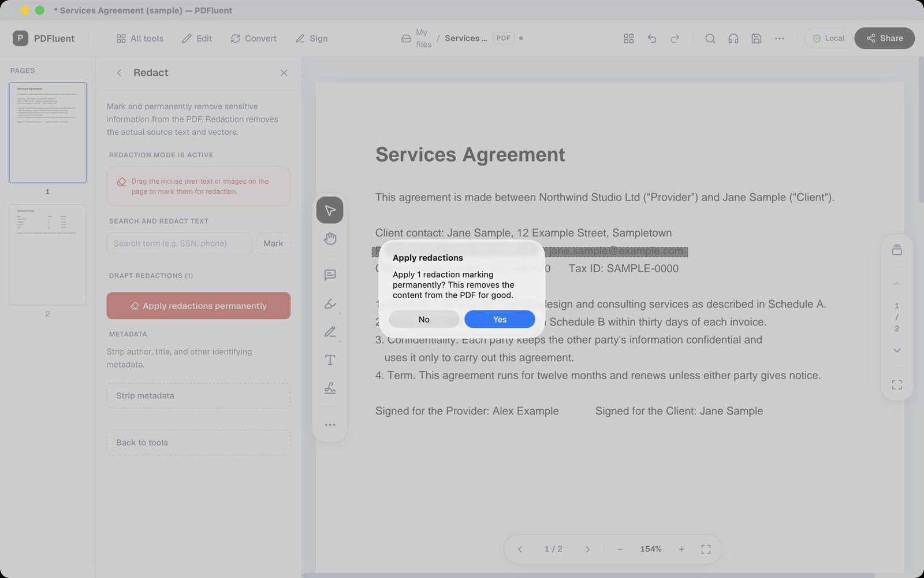924x578 pixels.
Task: Toggle the grid view icon
Action: tap(629, 38)
